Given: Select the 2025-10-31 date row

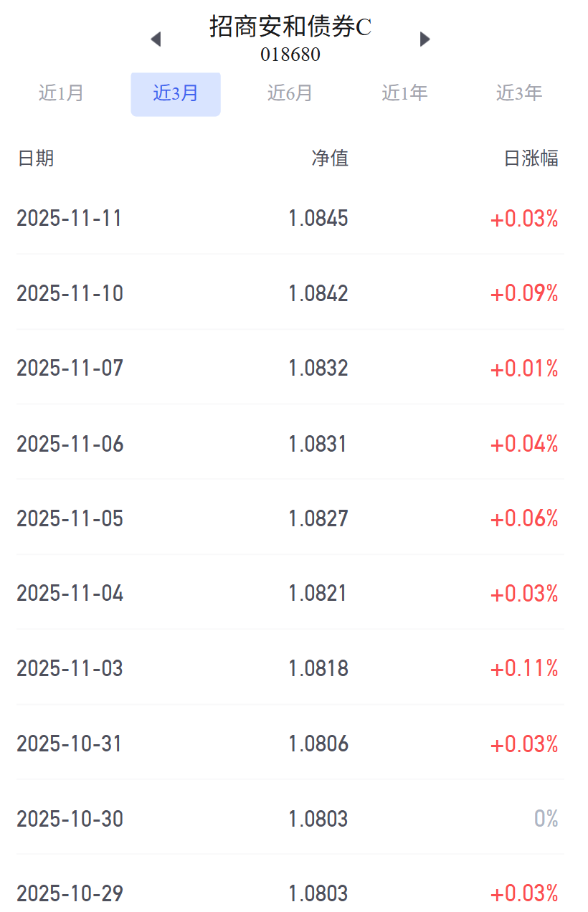Looking at the screenshot, I should tap(70, 744).
